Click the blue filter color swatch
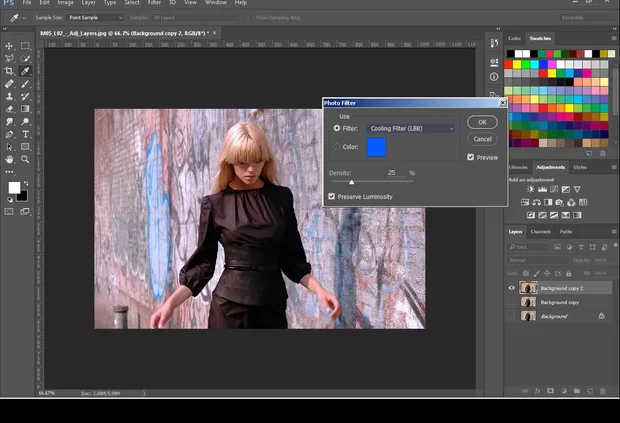Screen dimensions: 620x423 376,148
